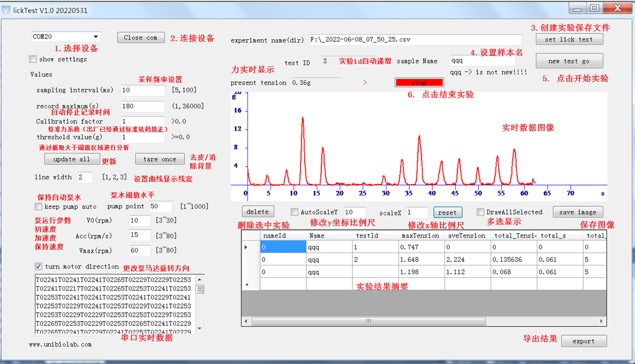Screen dimensions: 635x364
Task: Click into the threshold value (g) field
Action: tap(143, 137)
